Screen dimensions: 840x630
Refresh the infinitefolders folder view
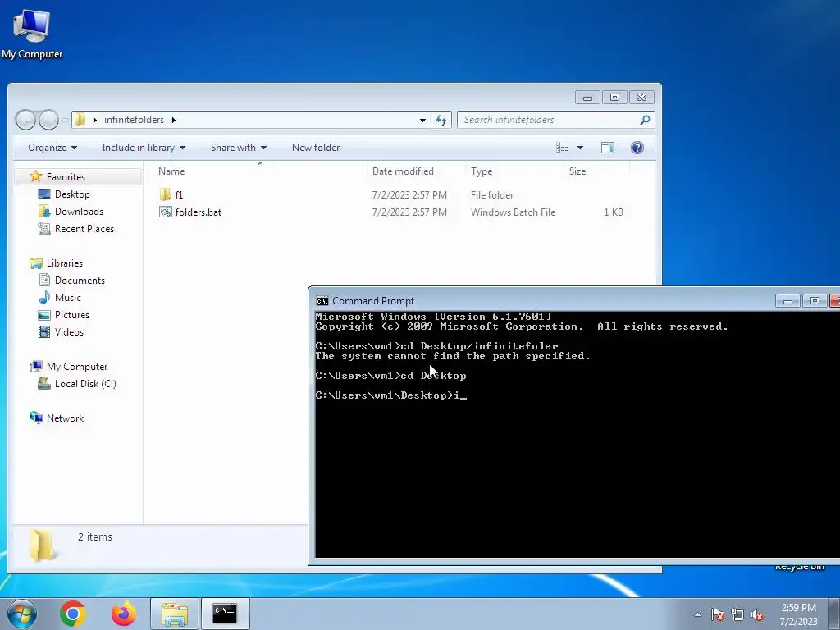(x=441, y=120)
